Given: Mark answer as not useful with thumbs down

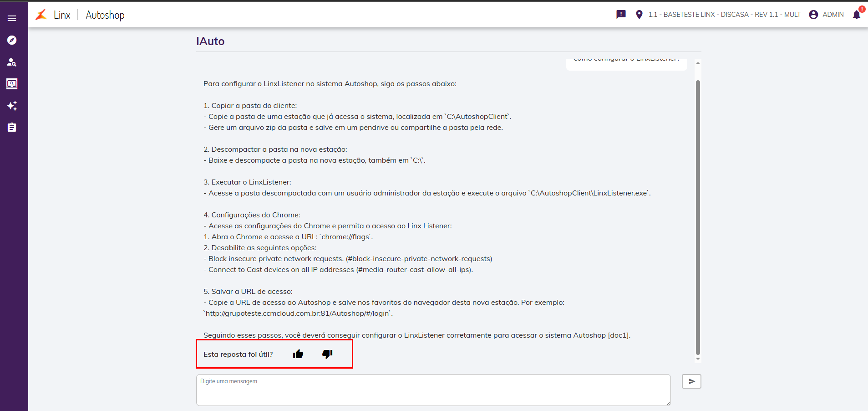Looking at the screenshot, I should (327, 354).
